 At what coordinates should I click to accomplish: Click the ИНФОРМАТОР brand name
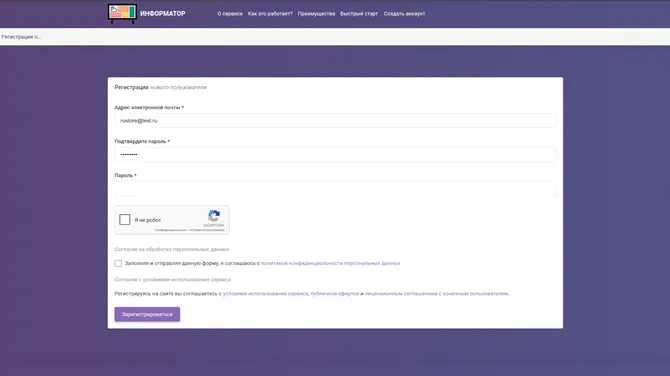pyautogui.click(x=163, y=14)
